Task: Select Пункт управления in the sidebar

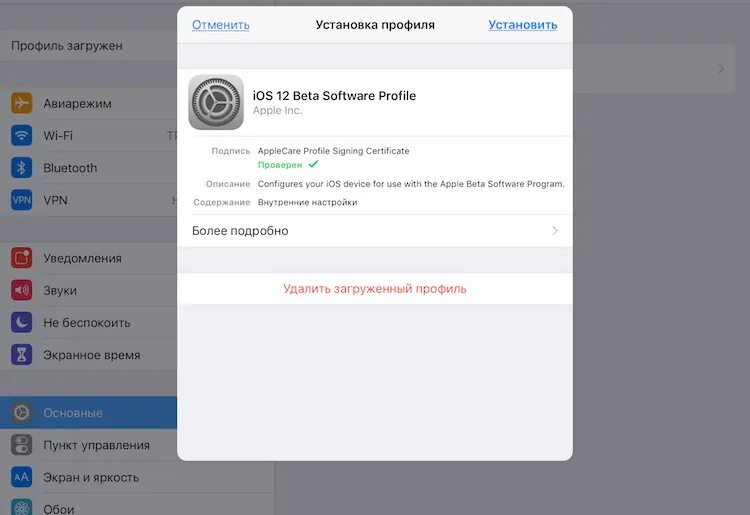Action: 88,445
